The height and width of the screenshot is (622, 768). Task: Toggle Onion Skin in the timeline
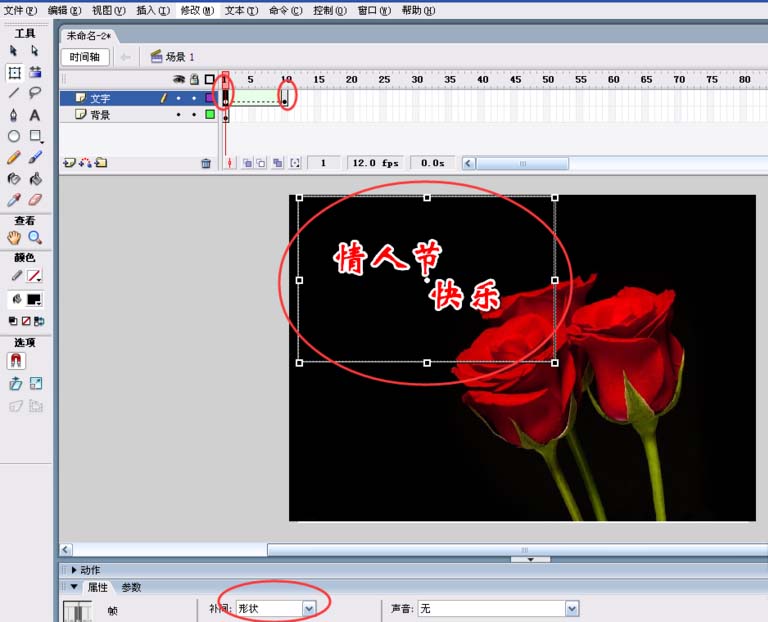[248, 163]
